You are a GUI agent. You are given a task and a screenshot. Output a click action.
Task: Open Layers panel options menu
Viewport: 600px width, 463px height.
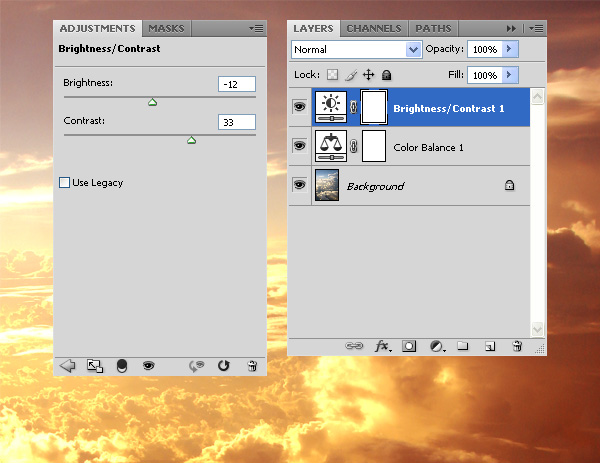536,28
